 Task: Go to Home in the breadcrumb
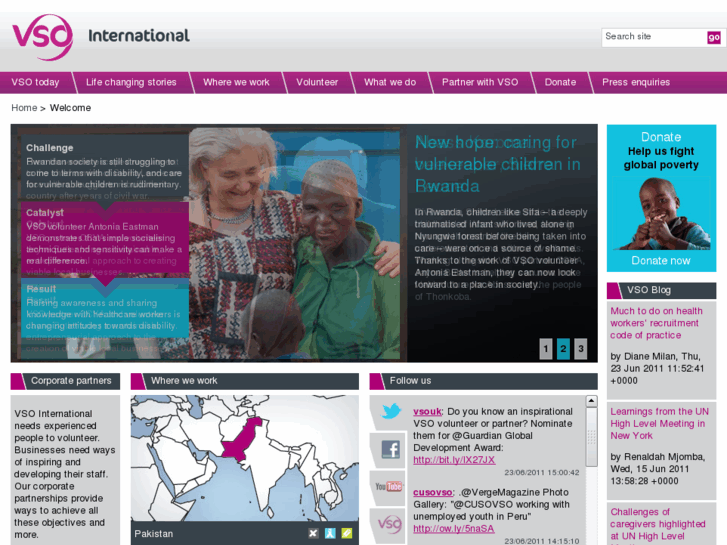coord(24,108)
